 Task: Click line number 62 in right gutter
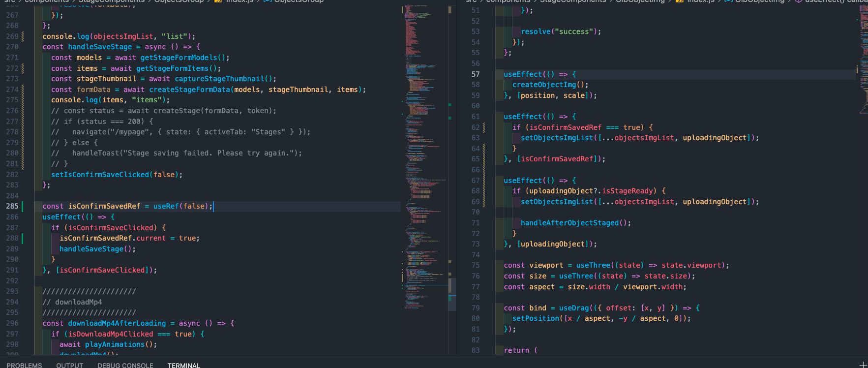475,127
